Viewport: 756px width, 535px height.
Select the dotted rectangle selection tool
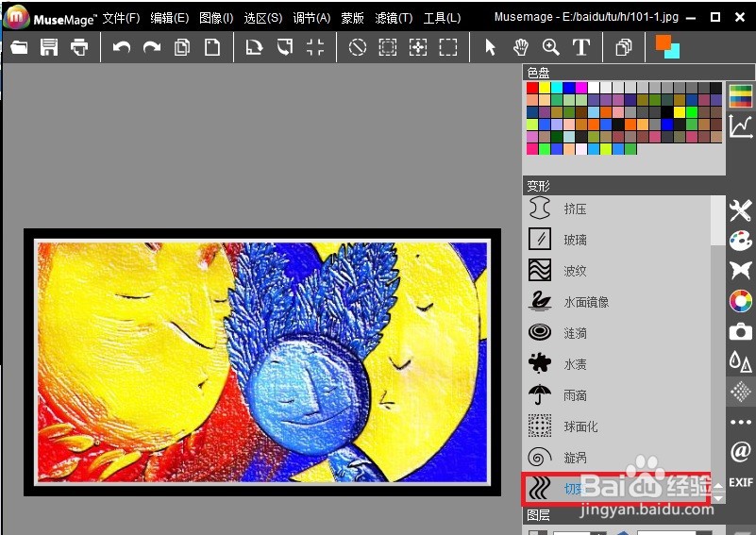point(388,47)
